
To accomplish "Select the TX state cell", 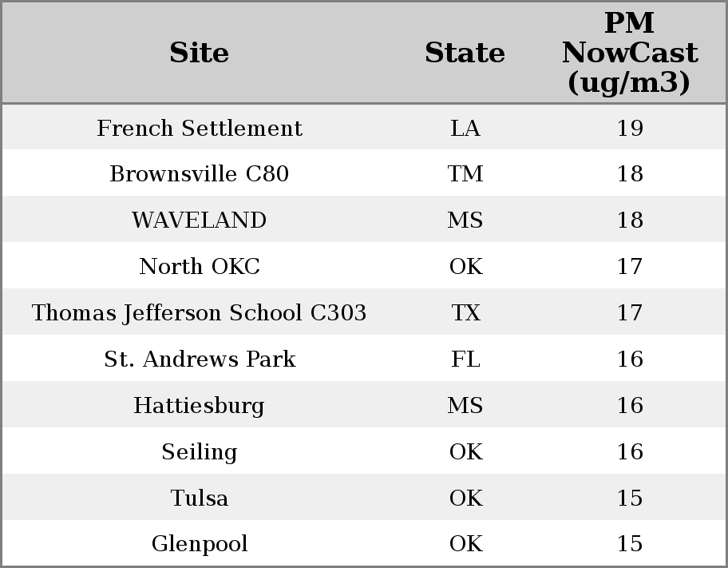I will click(x=465, y=313).
